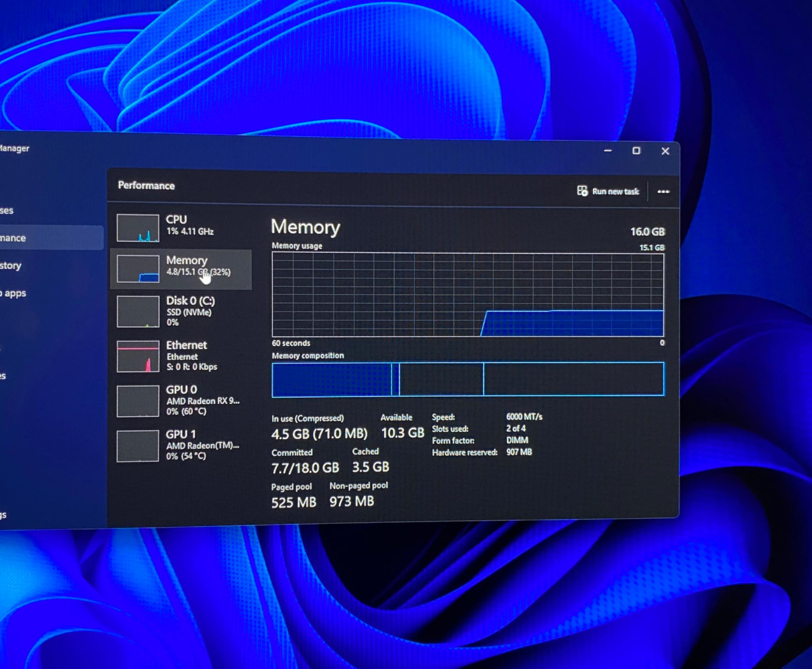This screenshot has height=669, width=812.
Task: Select the CPU performance graph thumbnail
Action: point(138,228)
